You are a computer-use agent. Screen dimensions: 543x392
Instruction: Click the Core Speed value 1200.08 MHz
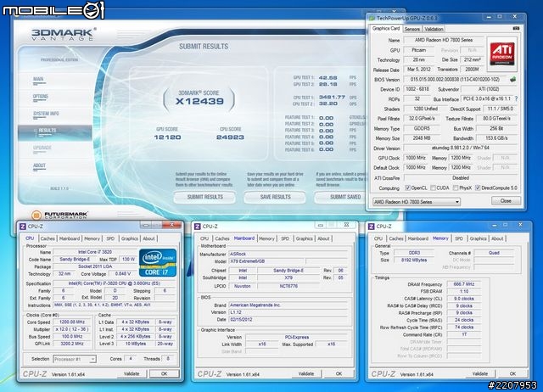point(72,322)
